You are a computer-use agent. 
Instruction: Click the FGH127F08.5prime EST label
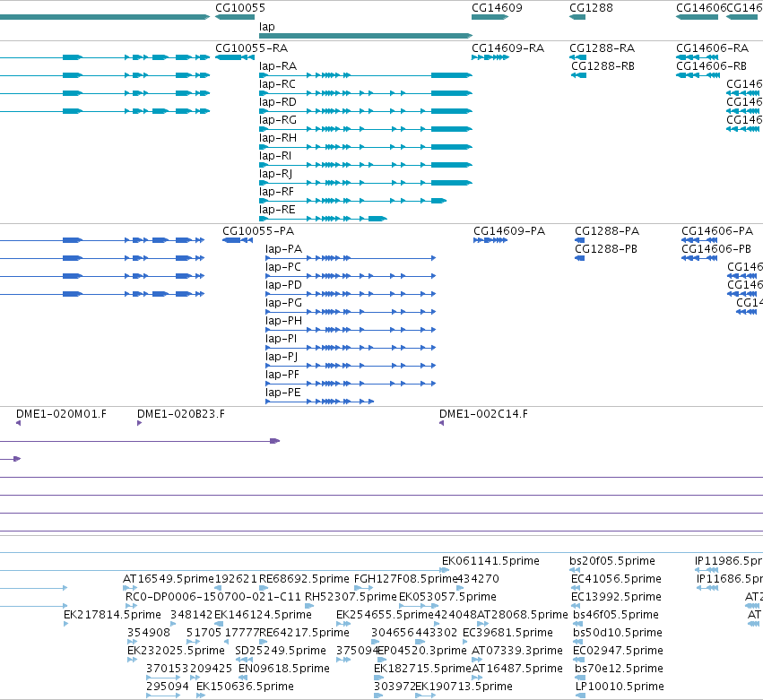pos(406,579)
